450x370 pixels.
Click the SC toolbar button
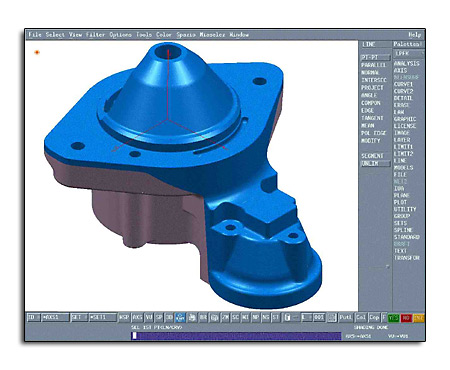tap(235, 317)
